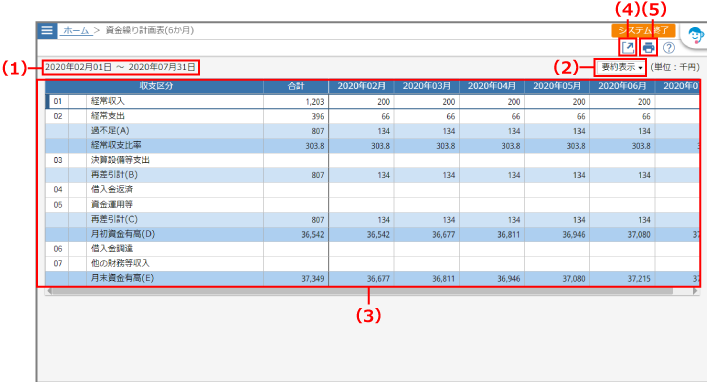Click the 2020年03月 column header

point(427,86)
